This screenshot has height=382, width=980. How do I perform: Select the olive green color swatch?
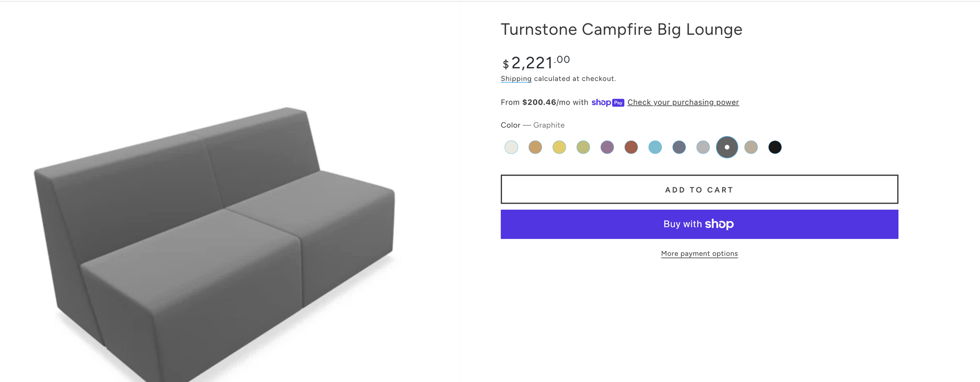pyautogui.click(x=583, y=147)
